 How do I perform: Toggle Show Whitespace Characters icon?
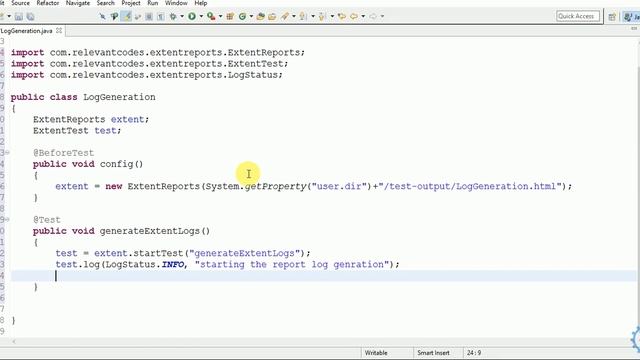coord(160,16)
